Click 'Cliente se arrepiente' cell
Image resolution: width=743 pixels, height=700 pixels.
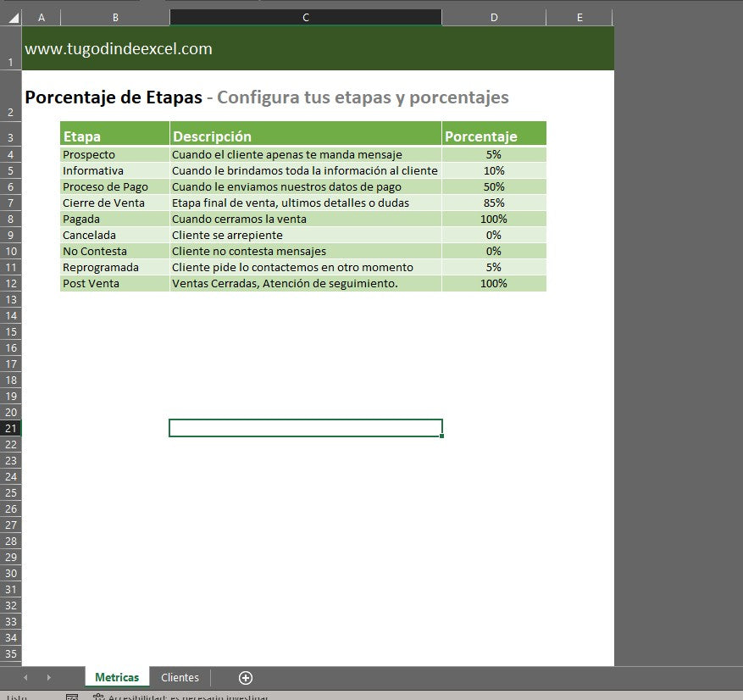306,235
